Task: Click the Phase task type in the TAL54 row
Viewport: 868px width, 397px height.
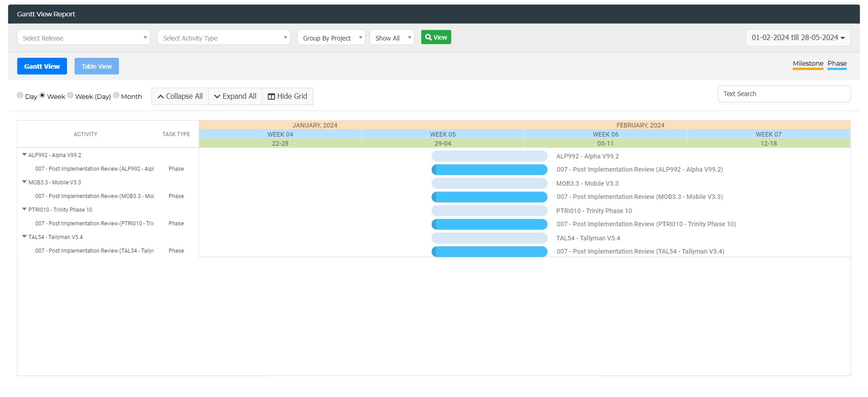Action: (176, 251)
